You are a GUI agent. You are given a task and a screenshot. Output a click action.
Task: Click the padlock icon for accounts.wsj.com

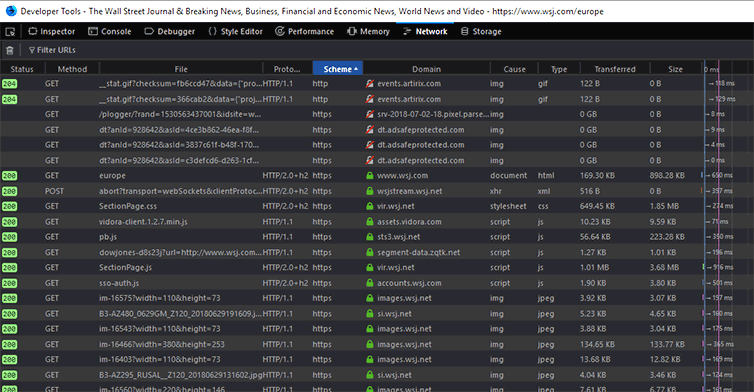pos(369,283)
